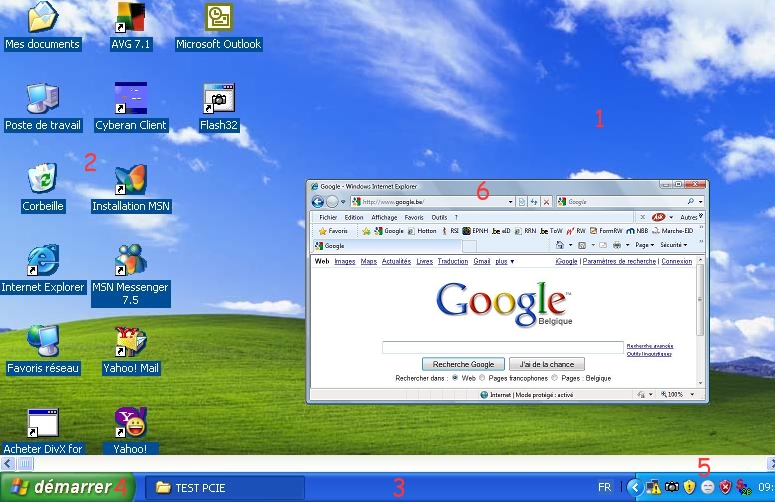Open the print options dropdown arrow
Screen dimensions: 775x502
(x=627, y=245)
